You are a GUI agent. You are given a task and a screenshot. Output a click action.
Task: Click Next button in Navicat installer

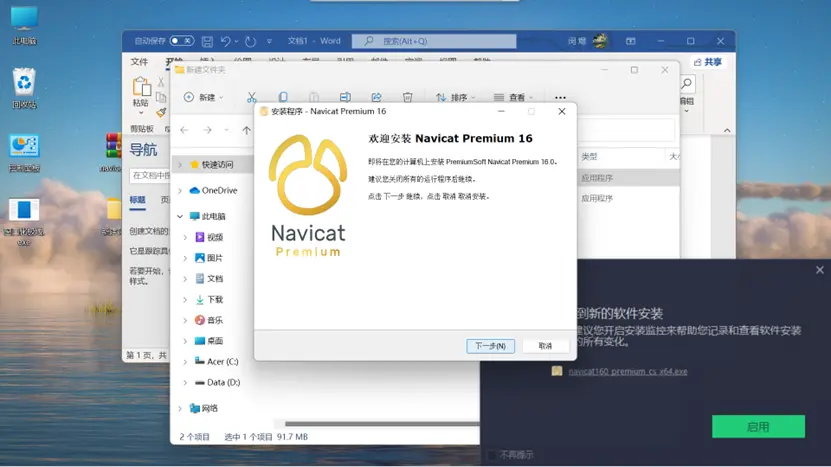pyautogui.click(x=490, y=346)
